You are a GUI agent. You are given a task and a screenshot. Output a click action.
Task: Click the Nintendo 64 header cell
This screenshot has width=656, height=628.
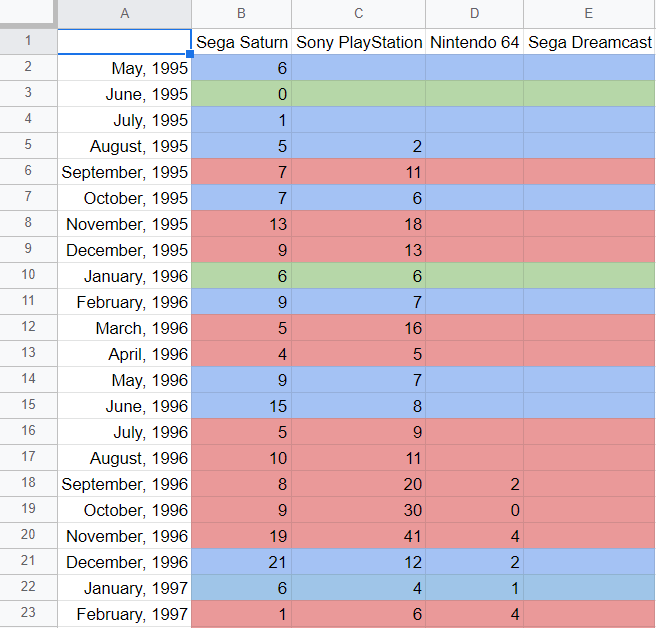(x=474, y=42)
